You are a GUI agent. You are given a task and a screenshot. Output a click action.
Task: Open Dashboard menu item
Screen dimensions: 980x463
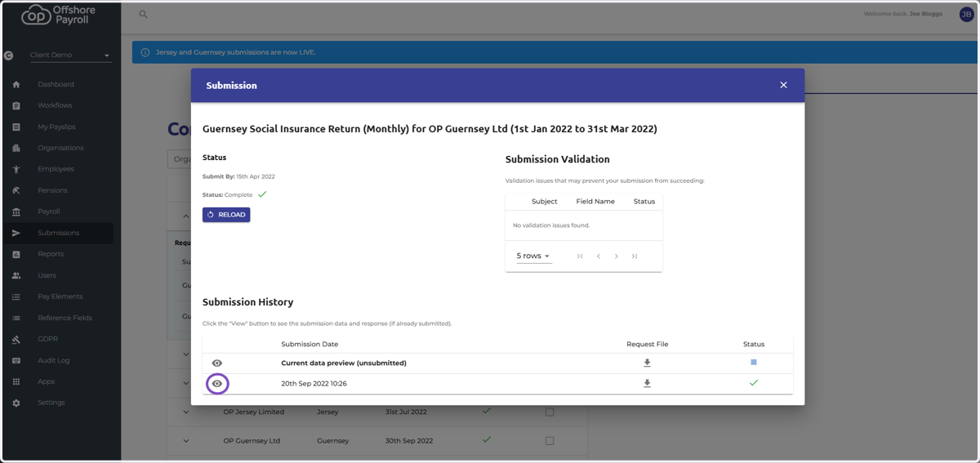tap(56, 84)
